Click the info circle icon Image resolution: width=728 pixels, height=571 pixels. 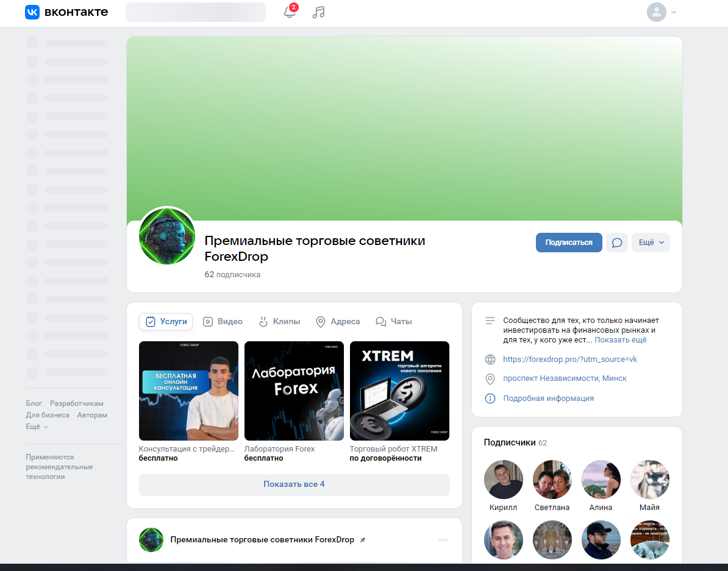pos(490,399)
